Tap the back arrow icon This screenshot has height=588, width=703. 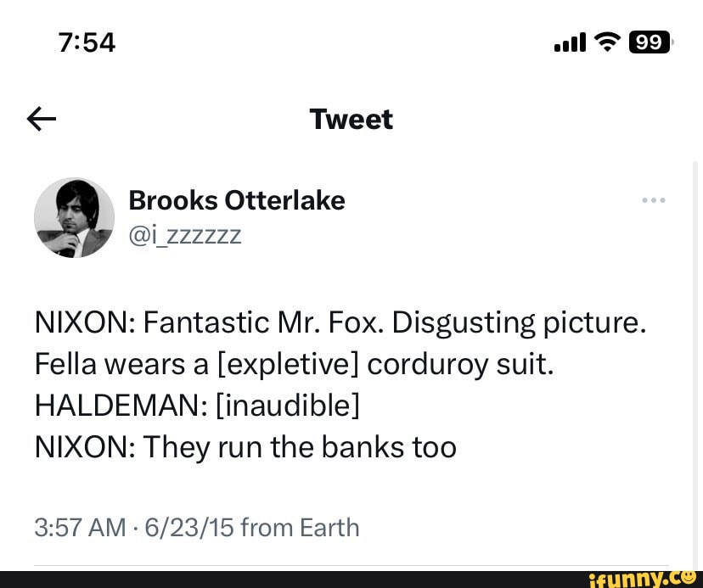click(x=42, y=119)
